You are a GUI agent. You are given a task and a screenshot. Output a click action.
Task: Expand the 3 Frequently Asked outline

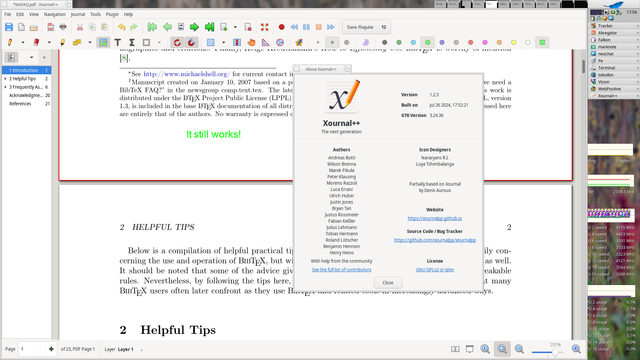(x=5, y=87)
